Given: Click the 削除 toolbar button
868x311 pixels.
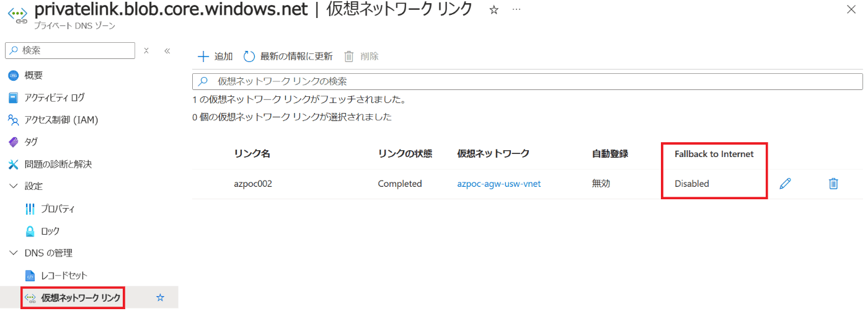Looking at the screenshot, I should 361,56.
